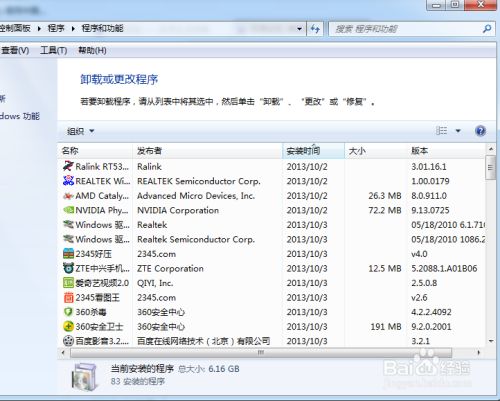Select the 百度影音3.2 program icon
Screen dimensions: 500x401
[68, 341]
